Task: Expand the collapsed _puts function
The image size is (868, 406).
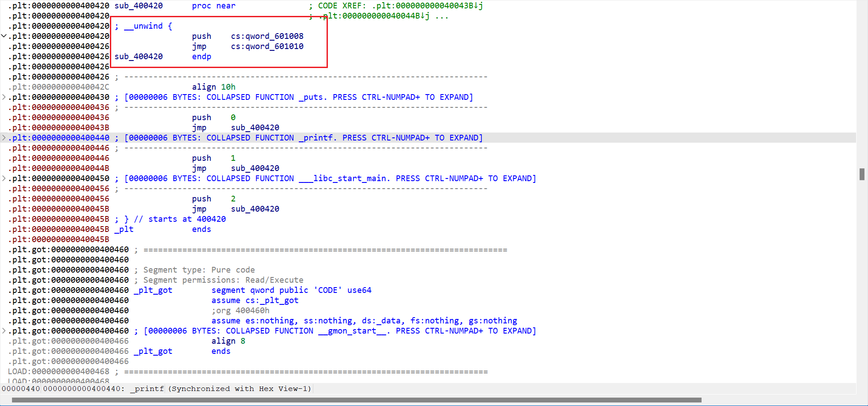Action: [4, 97]
